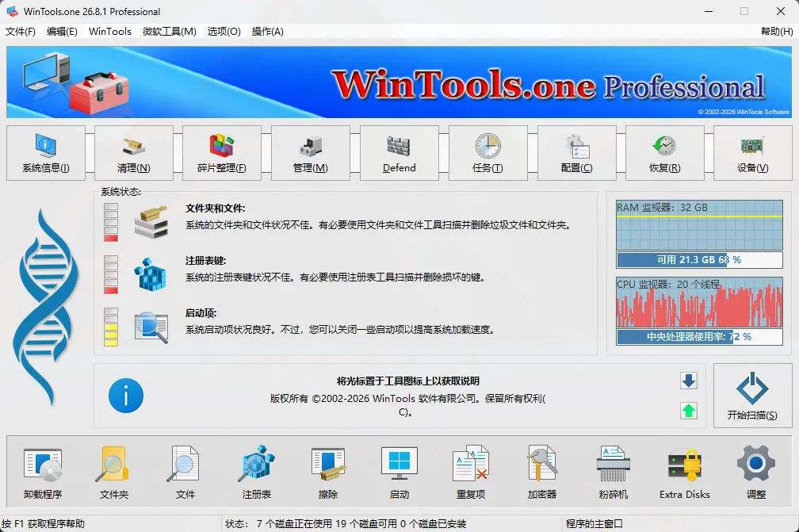Click the 将光标置于工具图标上以获取说明 text
Image resolution: width=799 pixels, height=532 pixels.
point(407,381)
